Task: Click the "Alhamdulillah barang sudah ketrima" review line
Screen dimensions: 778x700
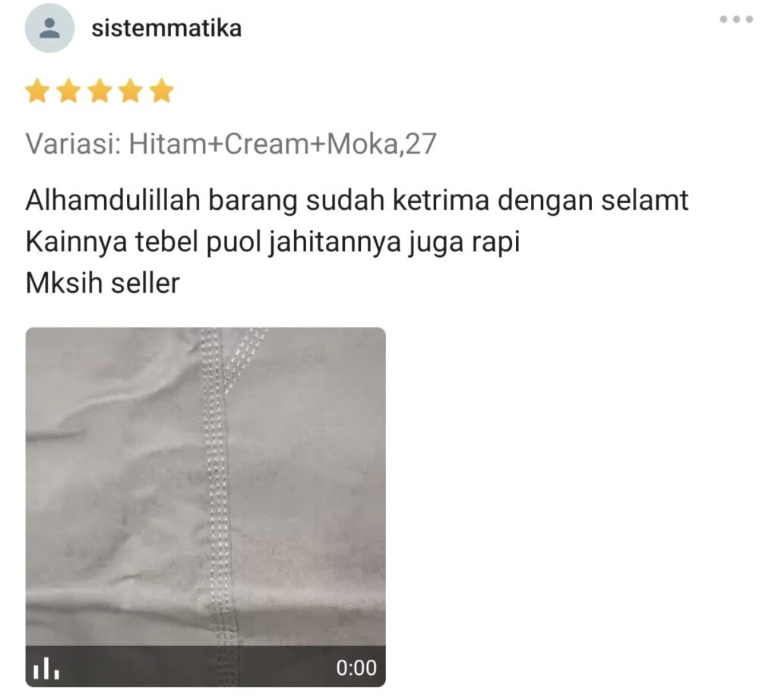Action: coord(357,201)
